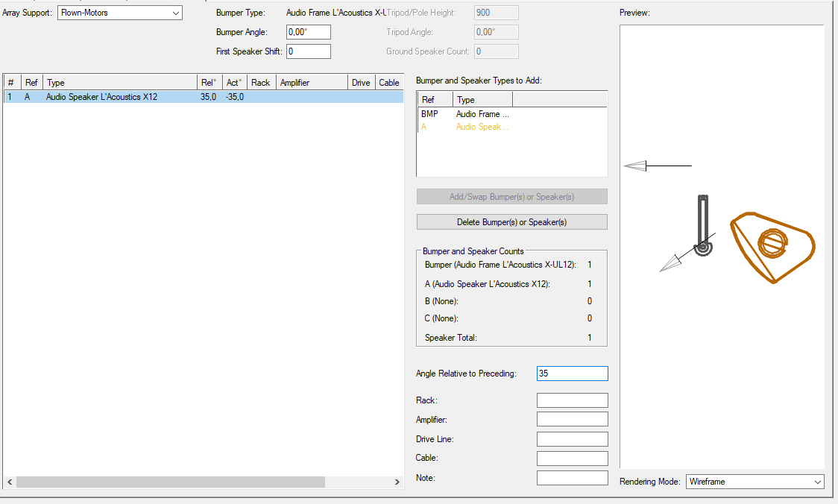
Task: Open the Rendering Mode dropdown
Action: click(x=754, y=482)
